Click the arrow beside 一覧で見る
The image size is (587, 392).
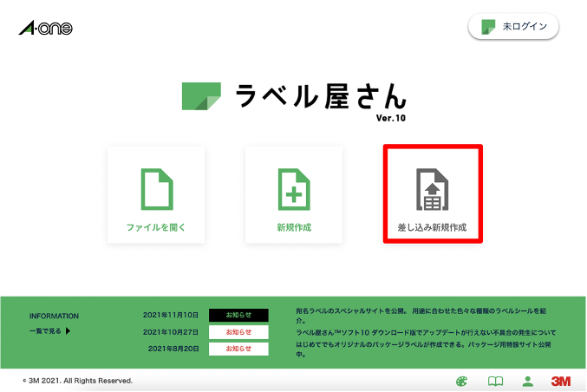pos(68,331)
